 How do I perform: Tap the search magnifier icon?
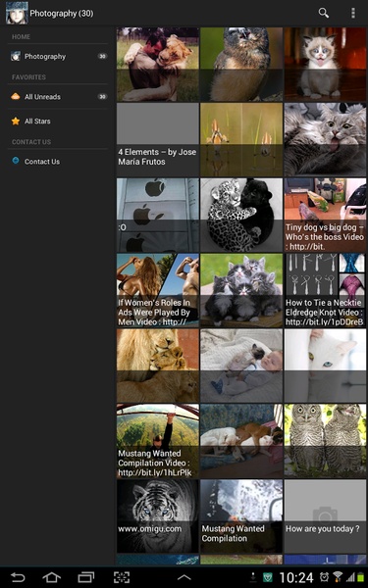click(323, 13)
